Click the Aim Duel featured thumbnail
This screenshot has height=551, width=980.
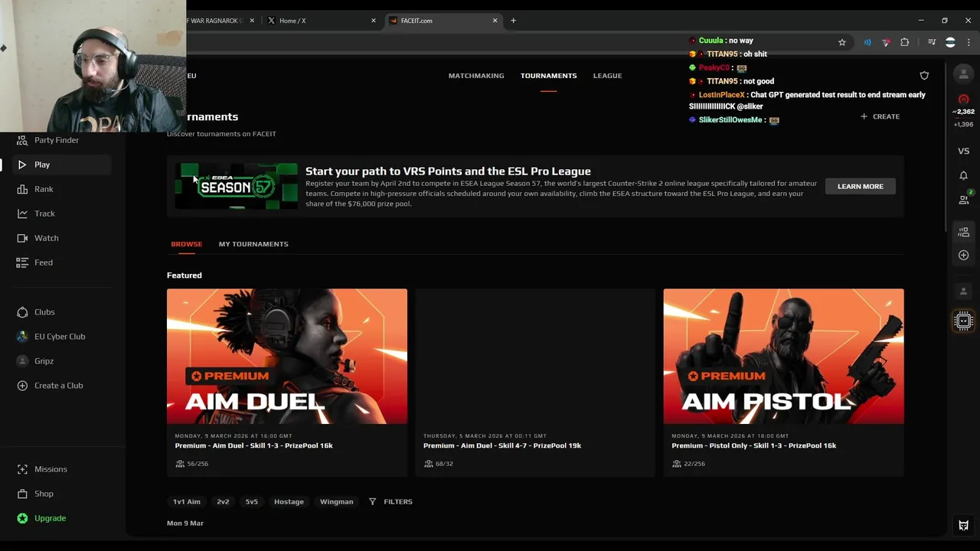pos(287,356)
